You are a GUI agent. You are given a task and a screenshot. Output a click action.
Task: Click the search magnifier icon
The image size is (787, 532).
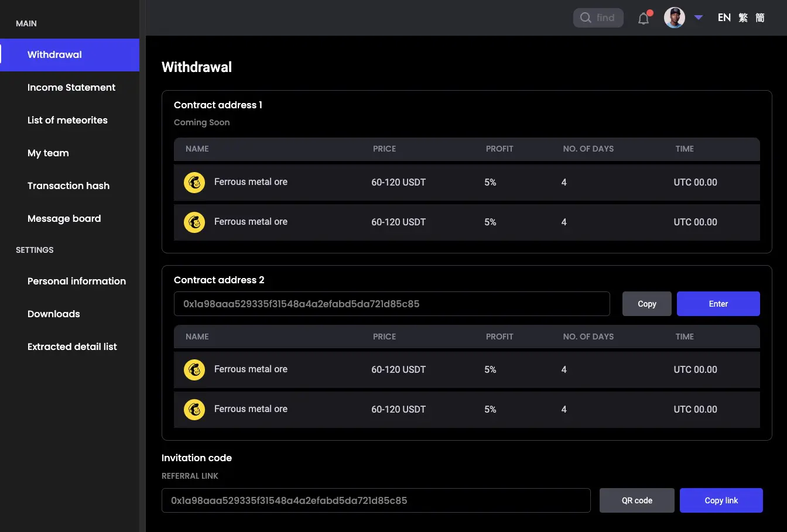(x=586, y=18)
